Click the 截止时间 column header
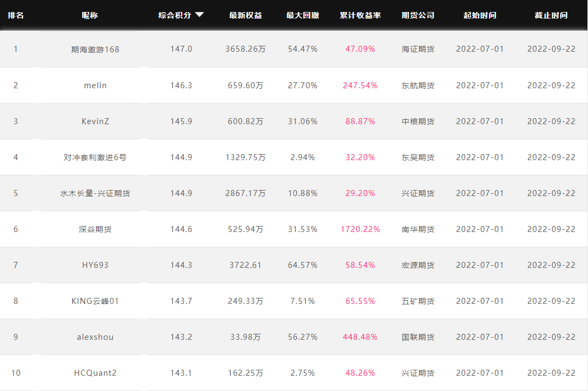 551,15
